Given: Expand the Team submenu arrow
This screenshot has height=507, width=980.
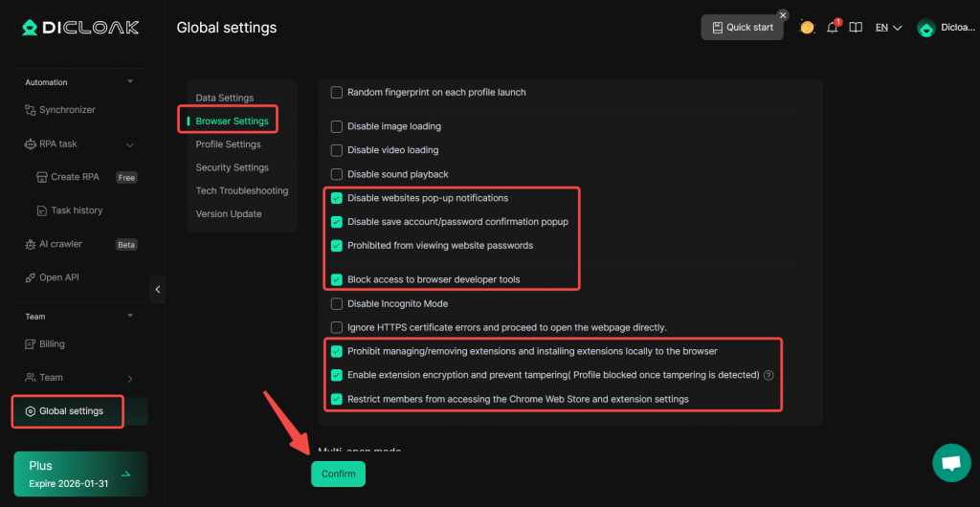Looking at the screenshot, I should click(129, 378).
